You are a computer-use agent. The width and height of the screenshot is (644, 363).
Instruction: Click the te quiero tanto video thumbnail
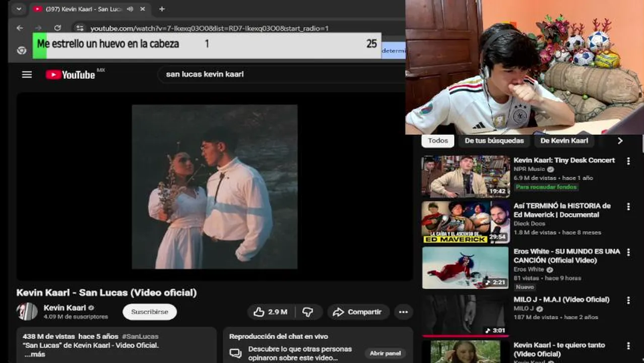[466, 352]
